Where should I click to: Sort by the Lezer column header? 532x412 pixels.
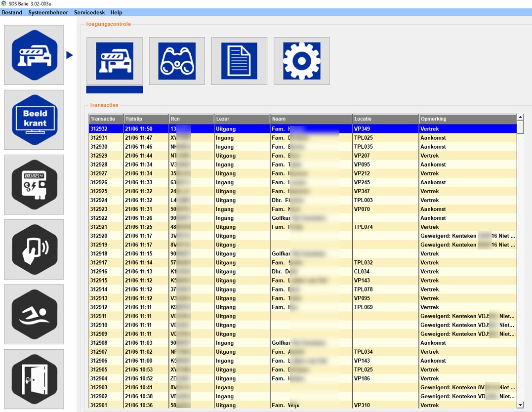pyautogui.click(x=242, y=119)
